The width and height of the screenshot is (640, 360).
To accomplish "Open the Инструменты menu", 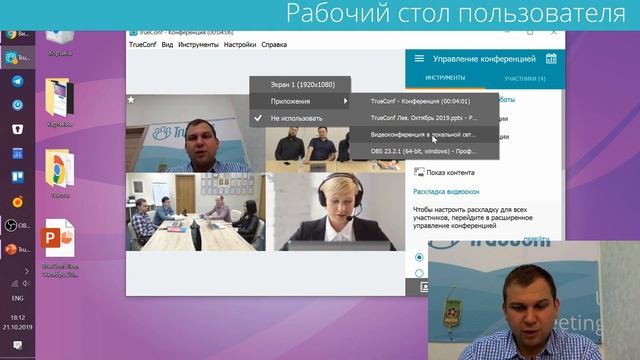I will point(198,44).
